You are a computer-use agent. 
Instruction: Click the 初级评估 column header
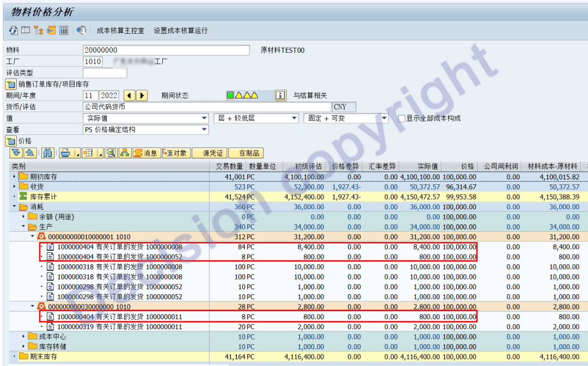pyautogui.click(x=304, y=166)
